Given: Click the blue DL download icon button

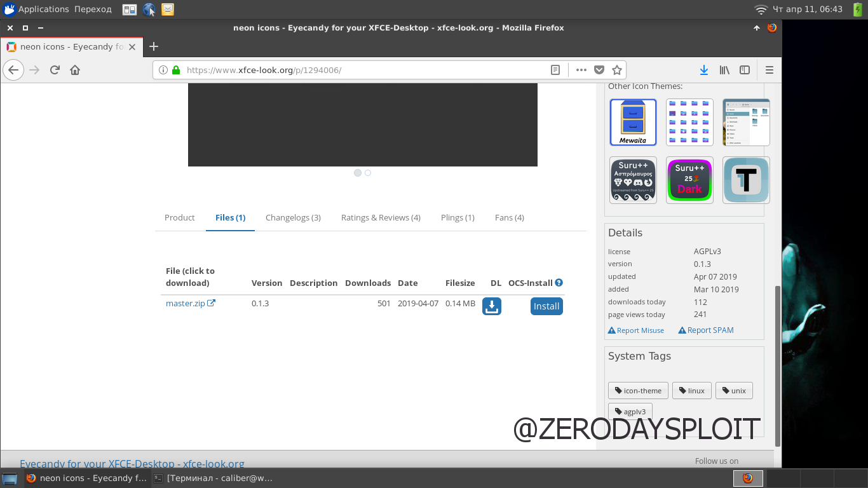Looking at the screenshot, I should pos(492,306).
